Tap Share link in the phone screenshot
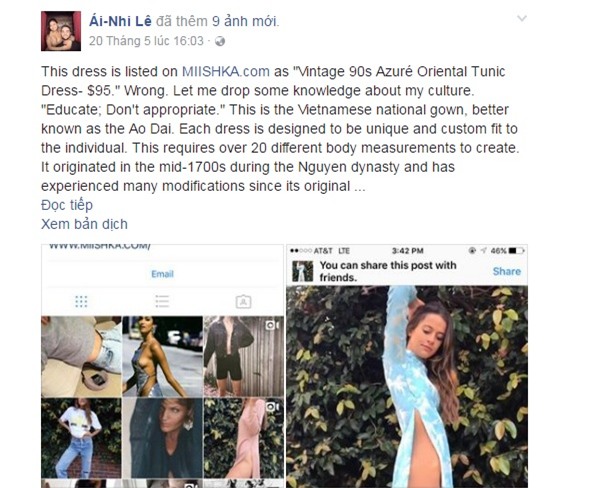600x488 pixels. click(507, 271)
